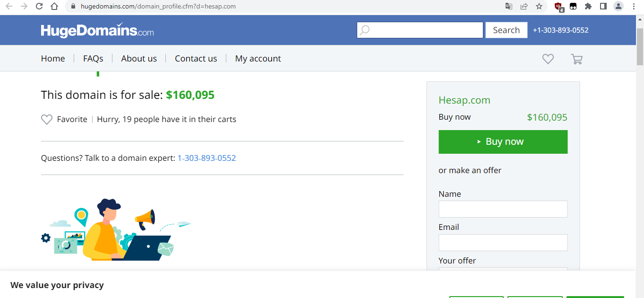644x298 pixels.
Task: Click the padlock site info icon
Action: point(73,7)
